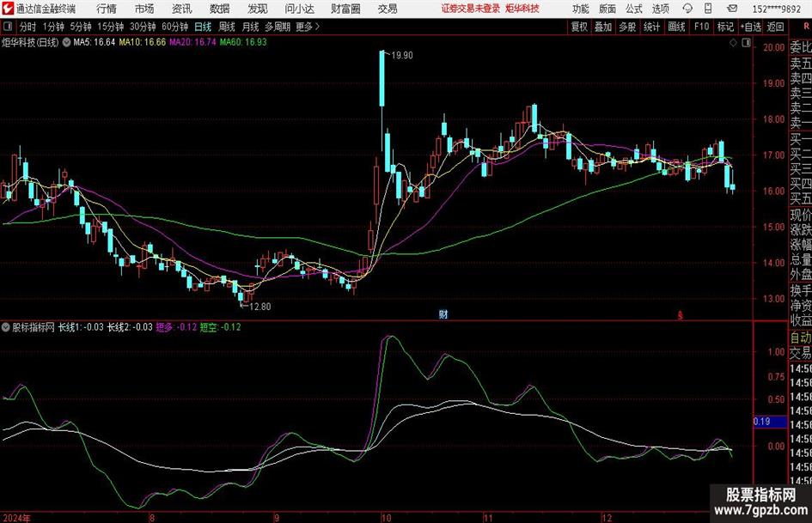Open the 选项 menu

(x=660, y=9)
